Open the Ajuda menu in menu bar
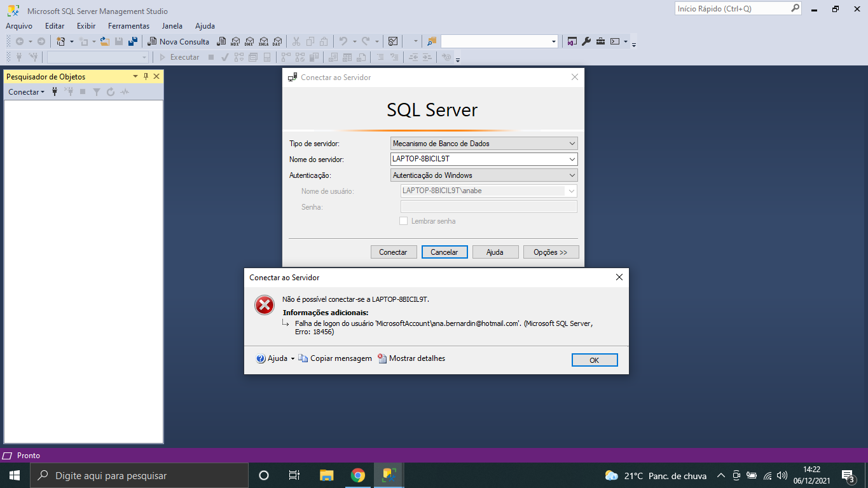This screenshot has height=488, width=868. pos(205,26)
